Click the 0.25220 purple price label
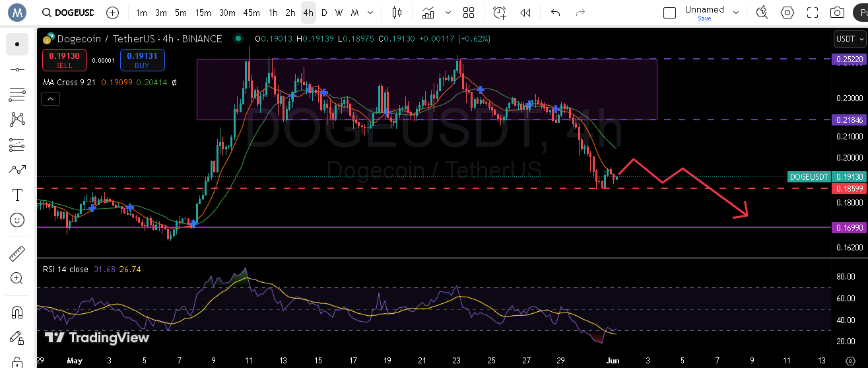The height and width of the screenshot is (368, 868). coord(849,59)
